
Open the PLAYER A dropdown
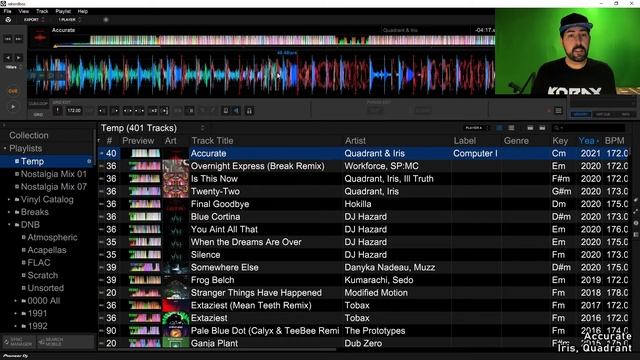click(x=476, y=128)
